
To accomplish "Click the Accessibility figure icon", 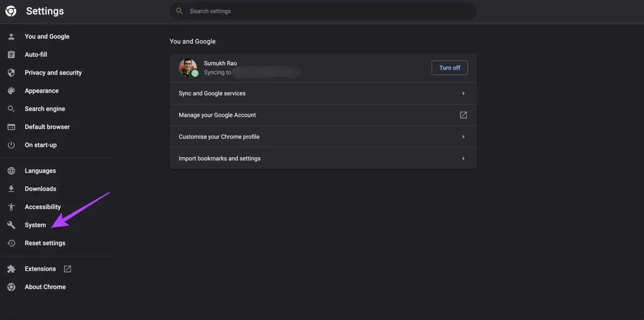I will [x=11, y=207].
